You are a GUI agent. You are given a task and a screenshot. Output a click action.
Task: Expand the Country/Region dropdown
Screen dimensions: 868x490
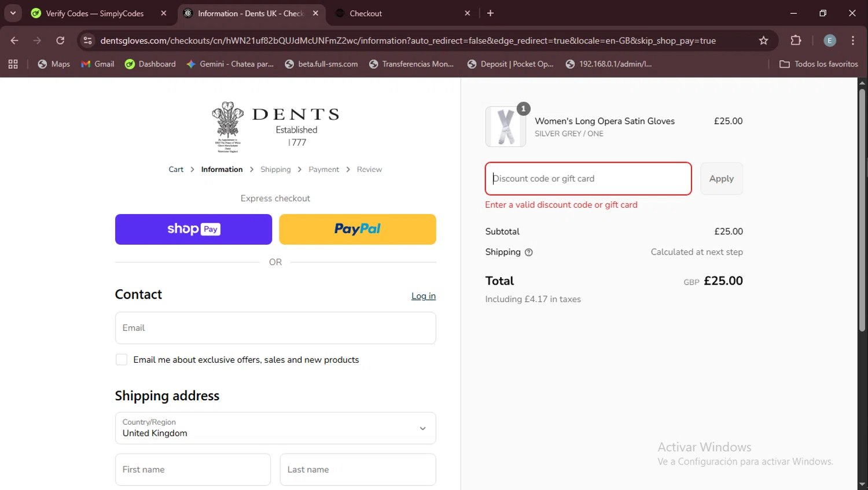coord(275,428)
